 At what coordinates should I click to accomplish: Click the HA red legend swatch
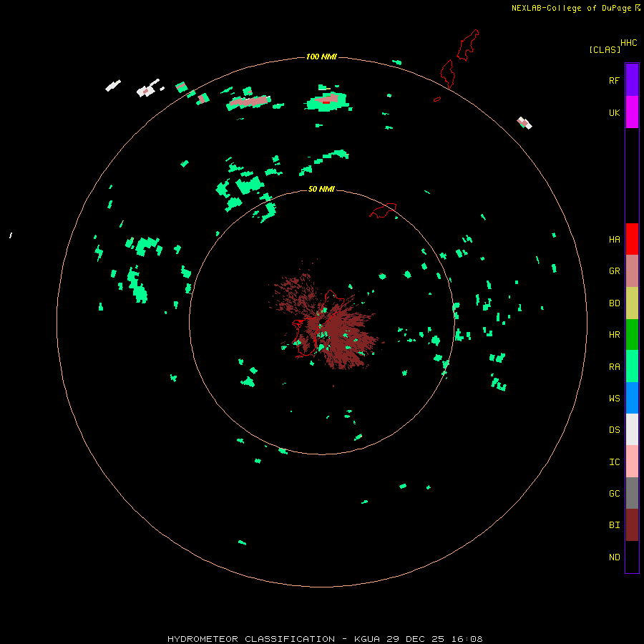[x=632, y=239]
